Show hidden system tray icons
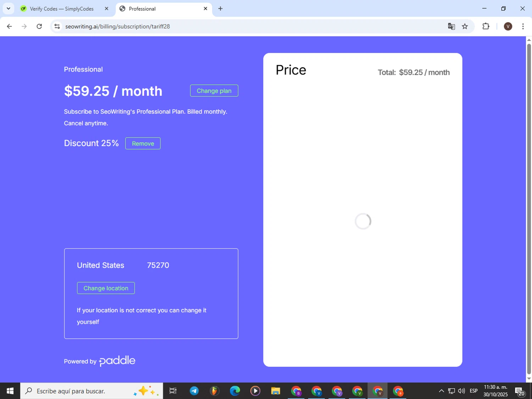The image size is (532, 399). [x=441, y=391]
